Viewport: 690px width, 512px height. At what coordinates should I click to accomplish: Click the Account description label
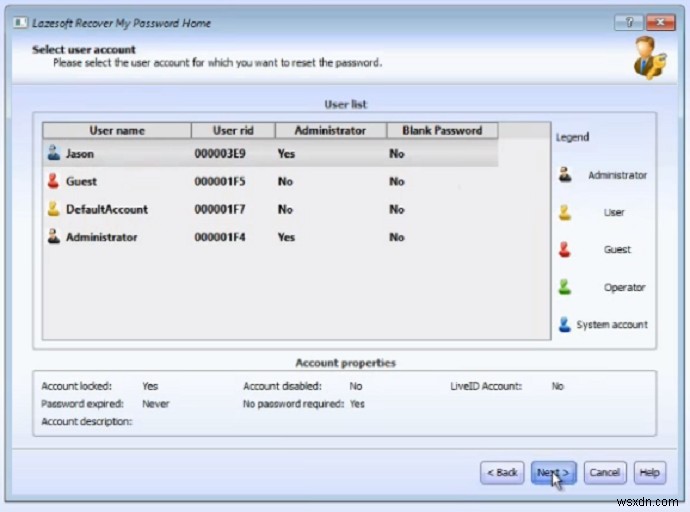point(87,421)
